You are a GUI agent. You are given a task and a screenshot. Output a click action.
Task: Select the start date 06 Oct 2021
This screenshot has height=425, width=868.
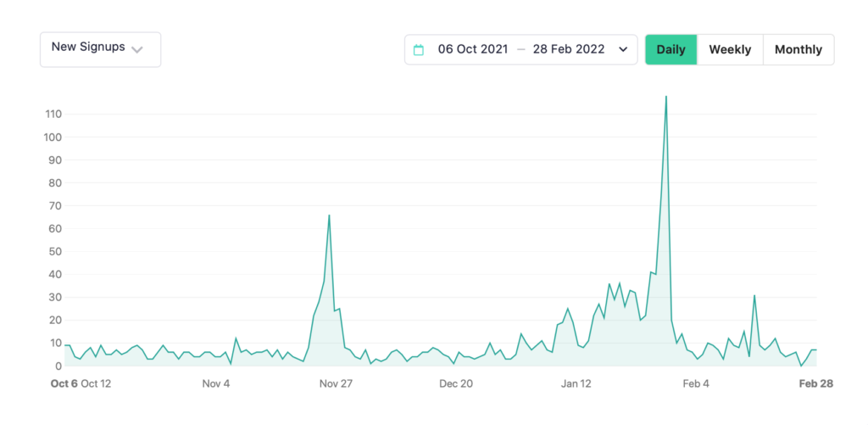(x=472, y=50)
